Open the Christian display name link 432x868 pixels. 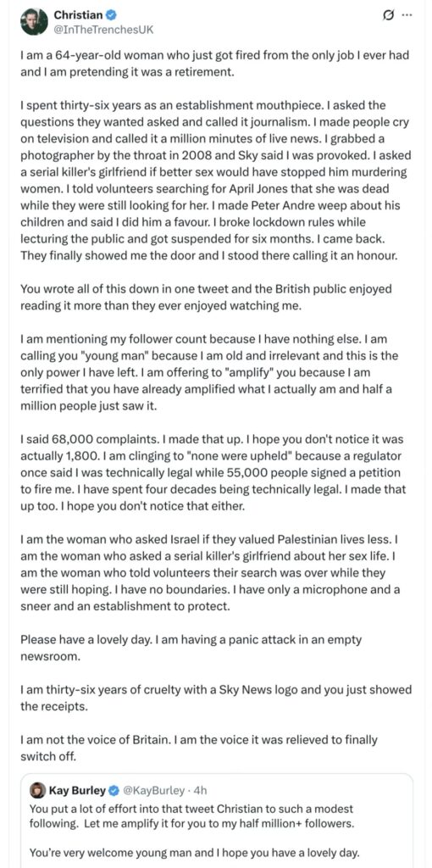click(78, 15)
